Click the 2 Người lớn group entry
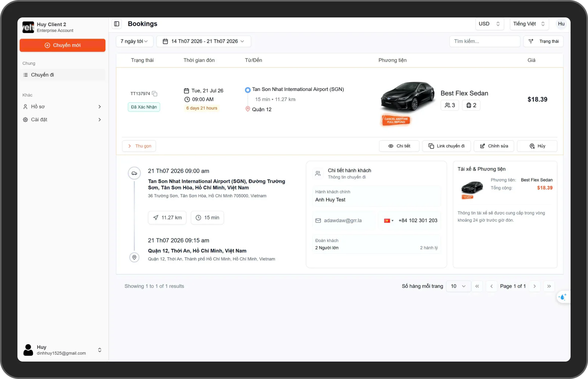This screenshot has height=379, width=588. [327, 248]
